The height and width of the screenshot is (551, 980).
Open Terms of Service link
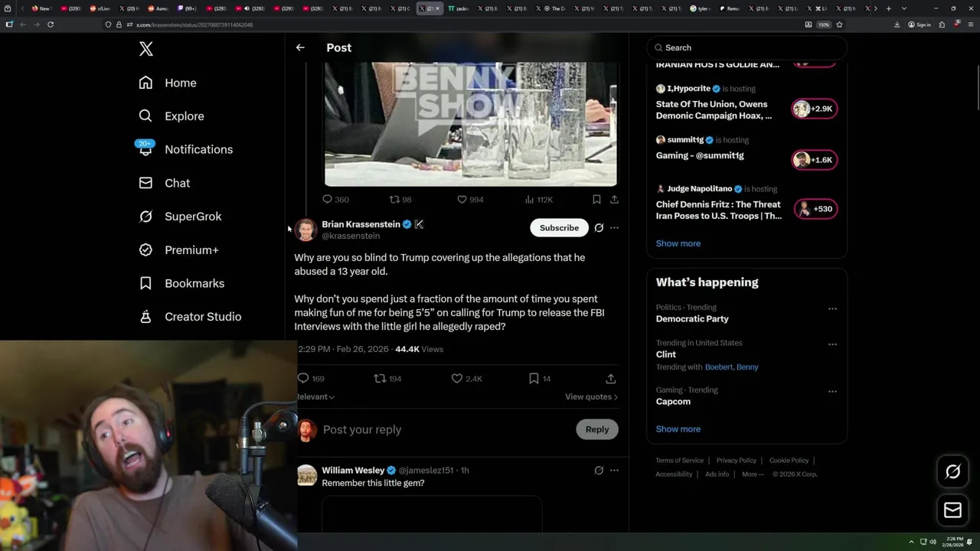(679, 460)
